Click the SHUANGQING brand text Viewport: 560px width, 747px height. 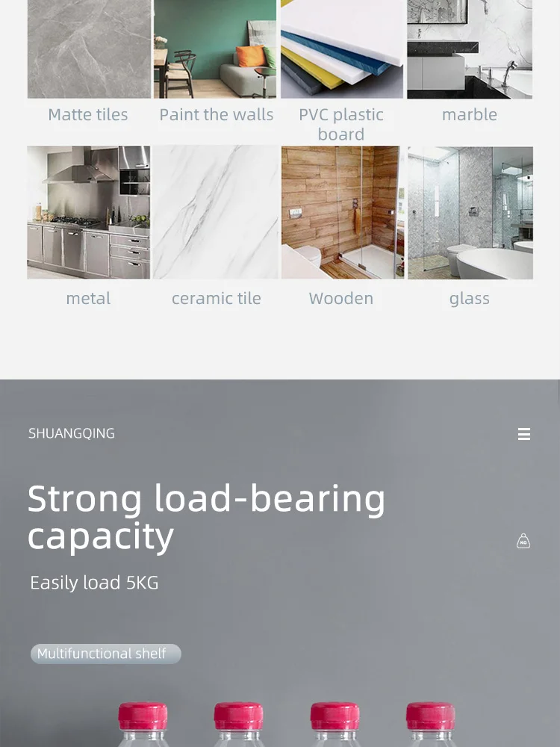click(x=72, y=433)
